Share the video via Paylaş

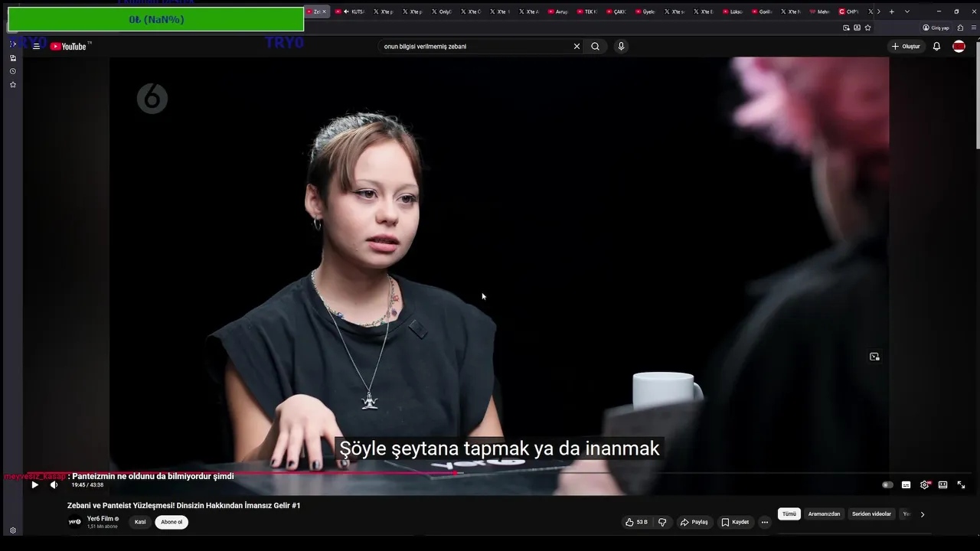(x=694, y=522)
